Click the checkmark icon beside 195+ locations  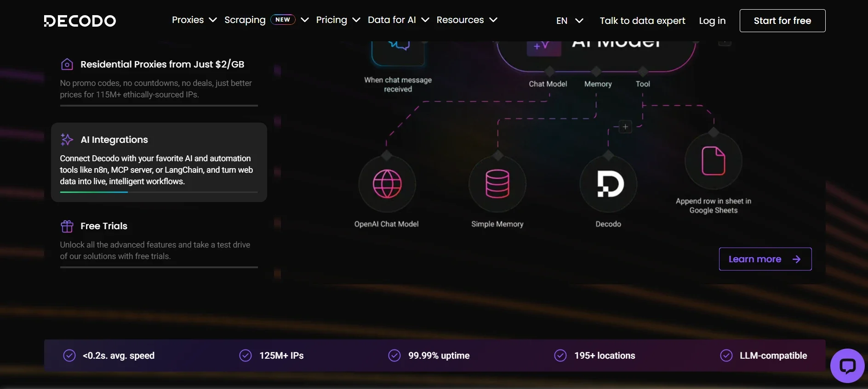coord(560,355)
